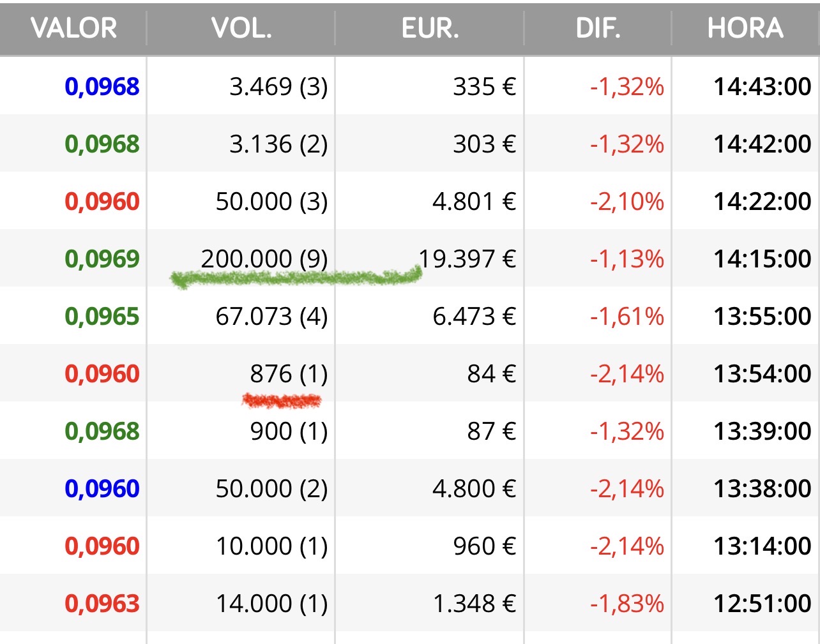Click the 12:51:00 time entry
Image resolution: width=820 pixels, height=644 pixels.
point(763,603)
